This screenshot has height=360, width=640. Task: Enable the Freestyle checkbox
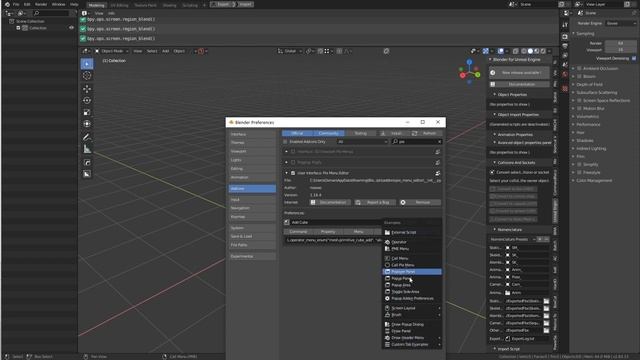579,173
